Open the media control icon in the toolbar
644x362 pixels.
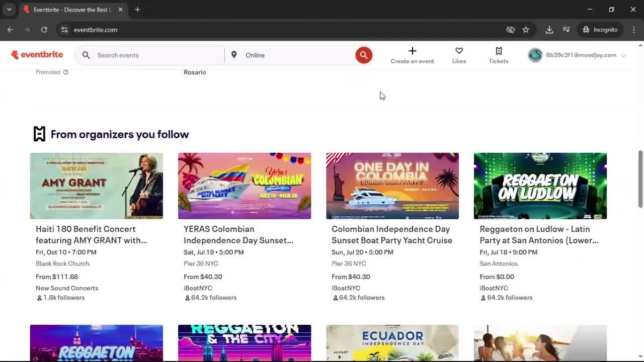tap(567, 30)
